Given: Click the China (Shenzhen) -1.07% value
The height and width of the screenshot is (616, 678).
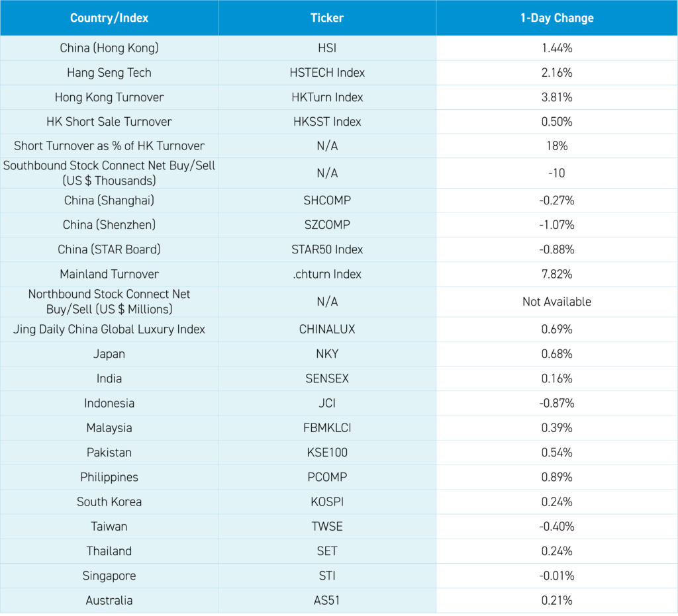Looking at the screenshot, I should click(x=556, y=225).
